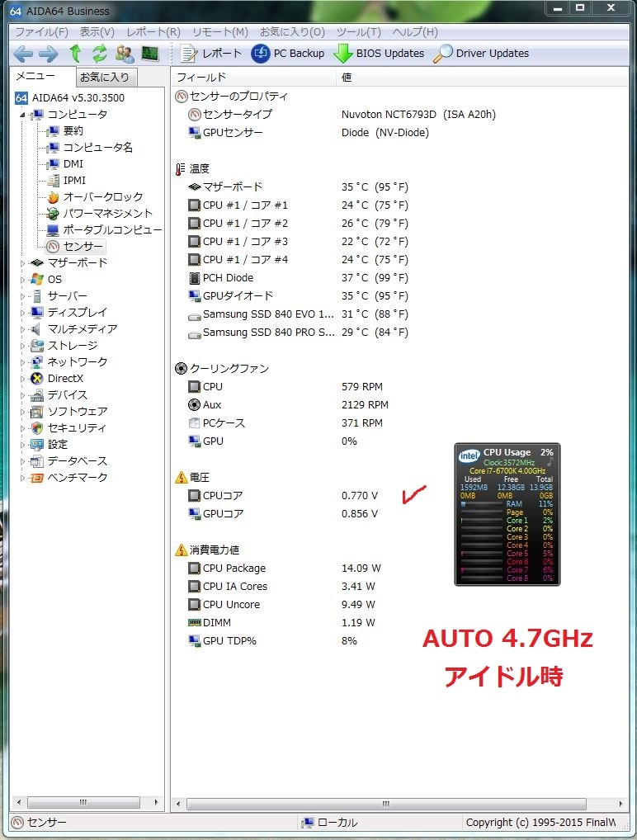Open the ヘルプ(H) menu

415,32
